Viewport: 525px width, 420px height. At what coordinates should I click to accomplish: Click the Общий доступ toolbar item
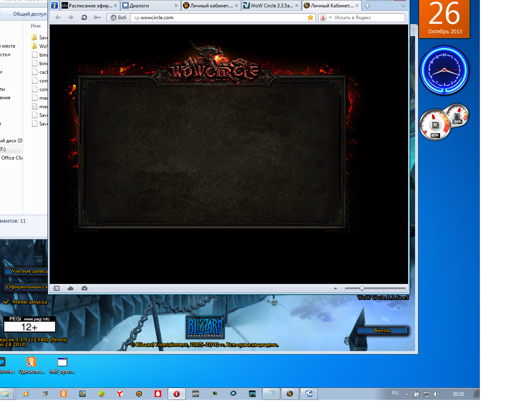click(x=30, y=14)
